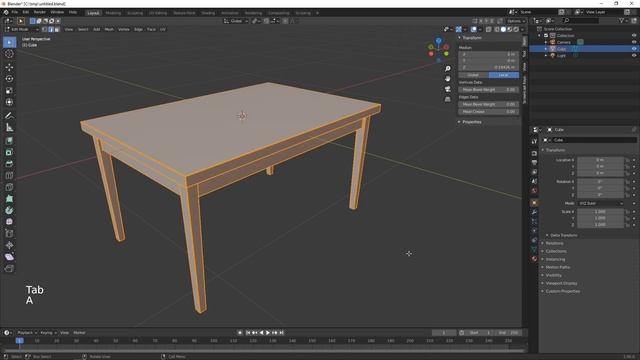Screen dimensions: 640x360
Task: Select the Inset Faces tool
Action: click(9, 152)
